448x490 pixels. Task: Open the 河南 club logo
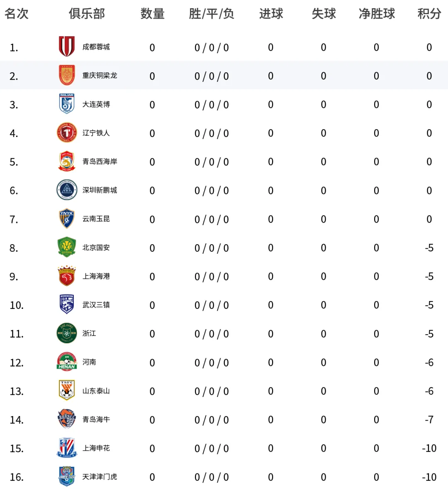pyautogui.click(x=66, y=362)
